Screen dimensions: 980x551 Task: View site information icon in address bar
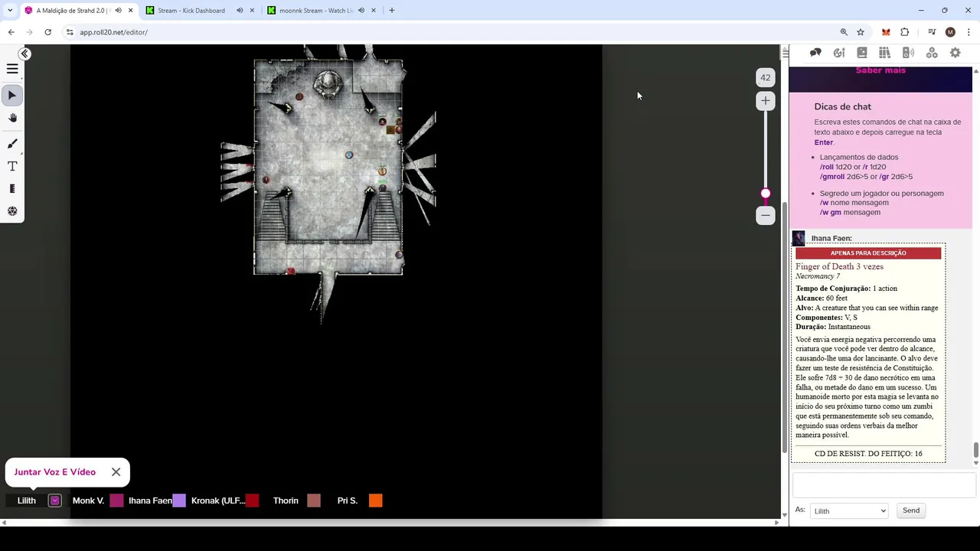tap(70, 32)
